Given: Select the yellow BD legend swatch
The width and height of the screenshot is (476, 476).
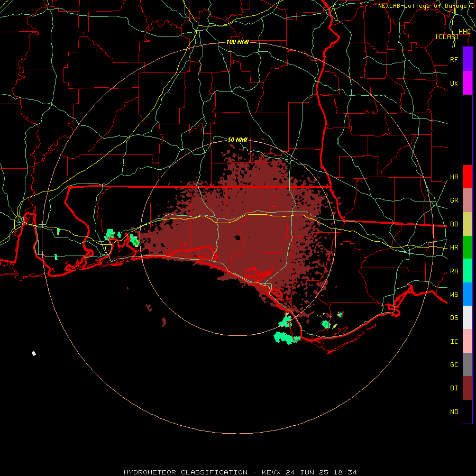Looking at the screenshot, I should coord(467,224).
